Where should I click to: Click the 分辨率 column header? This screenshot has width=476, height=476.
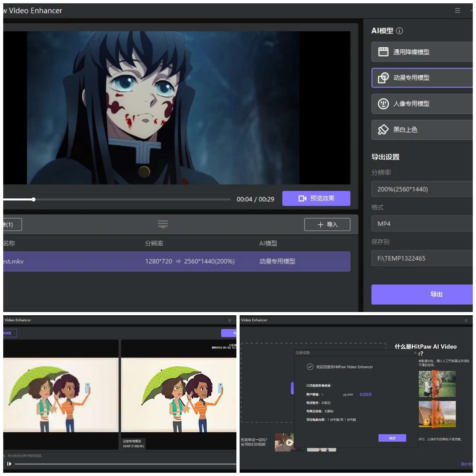(x=154, y=243)
